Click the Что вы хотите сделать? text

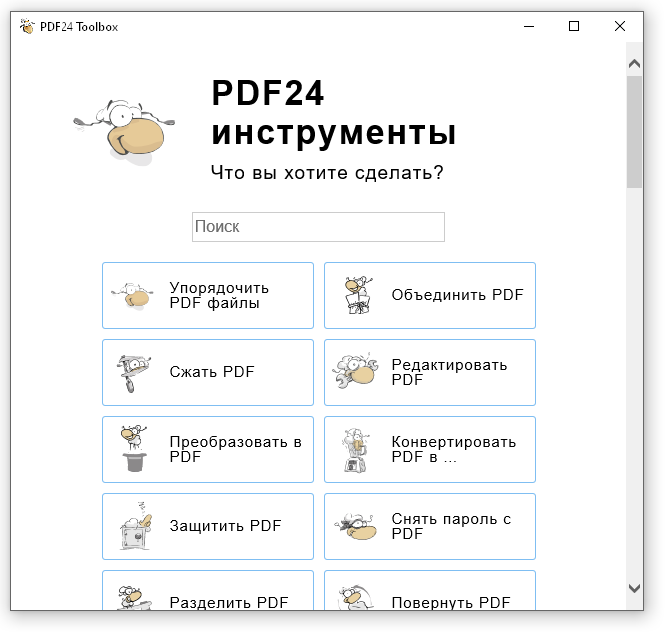click(x=327, y=173)
